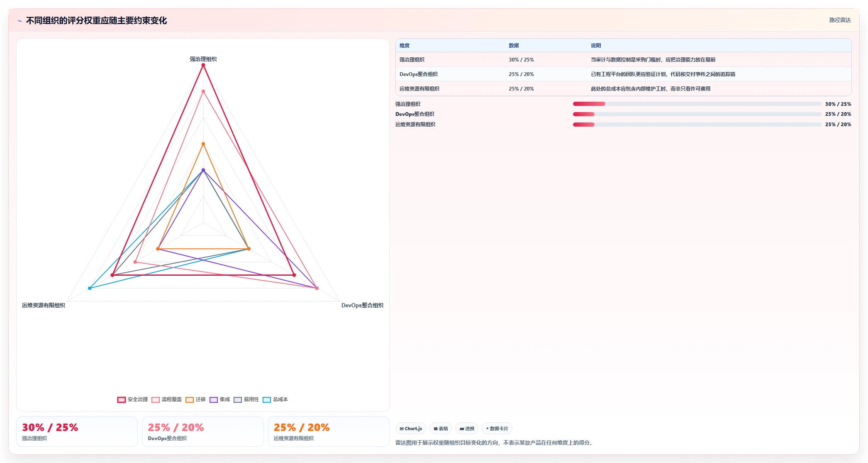
Task: Click the DevOps整合组织 label beside the progress bar
Action: pos(415,114)
